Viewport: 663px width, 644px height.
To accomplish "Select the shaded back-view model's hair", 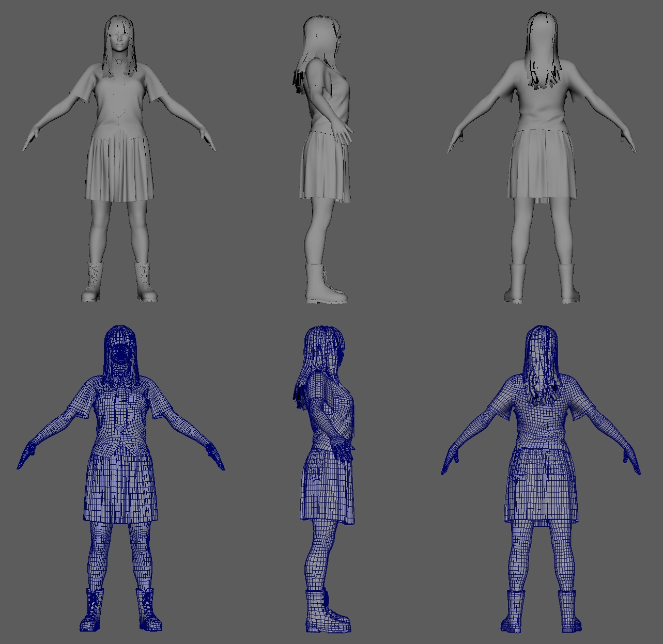I will point(543,46).
